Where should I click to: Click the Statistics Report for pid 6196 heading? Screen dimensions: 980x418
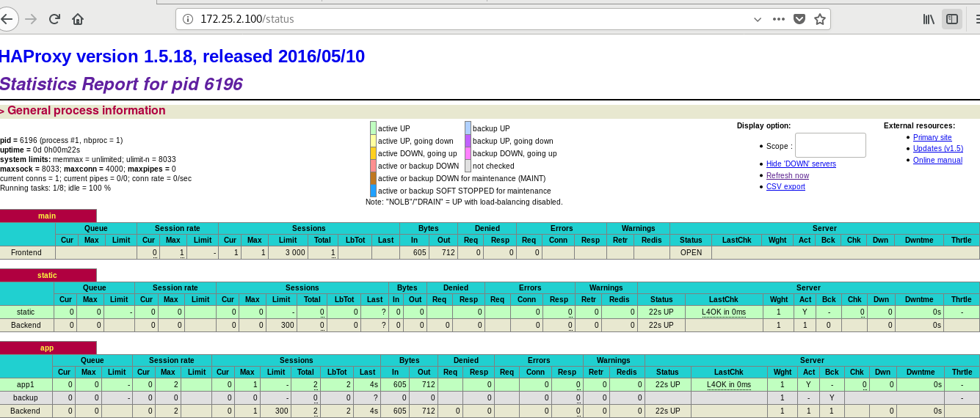[121, 84]
